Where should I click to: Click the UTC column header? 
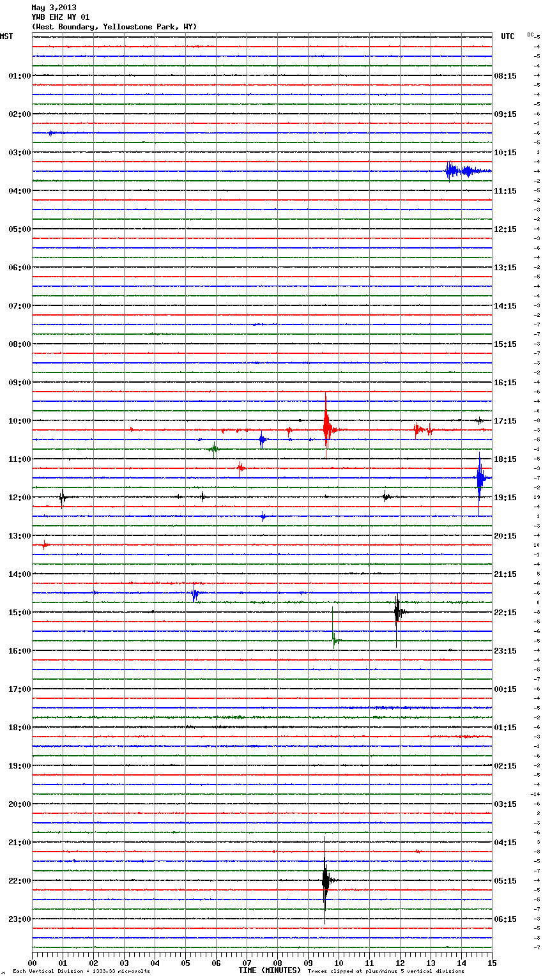508,36
